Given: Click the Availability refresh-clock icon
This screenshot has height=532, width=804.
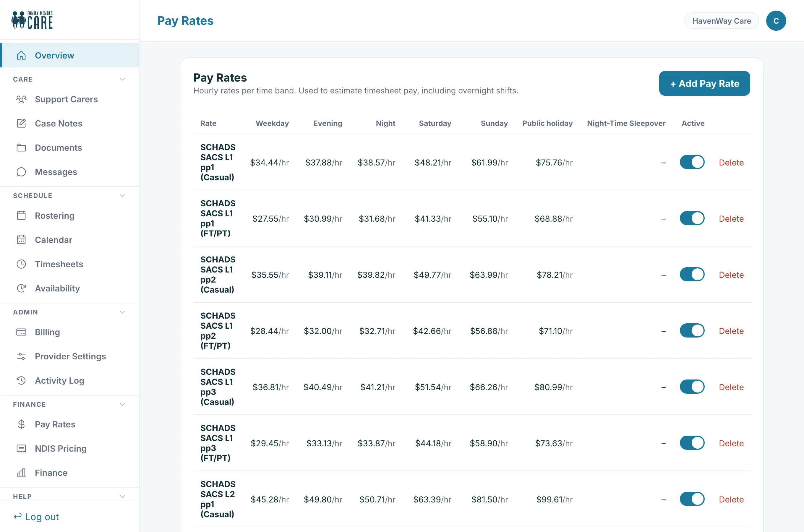Looking at the screenshot, I should [21, 288].
